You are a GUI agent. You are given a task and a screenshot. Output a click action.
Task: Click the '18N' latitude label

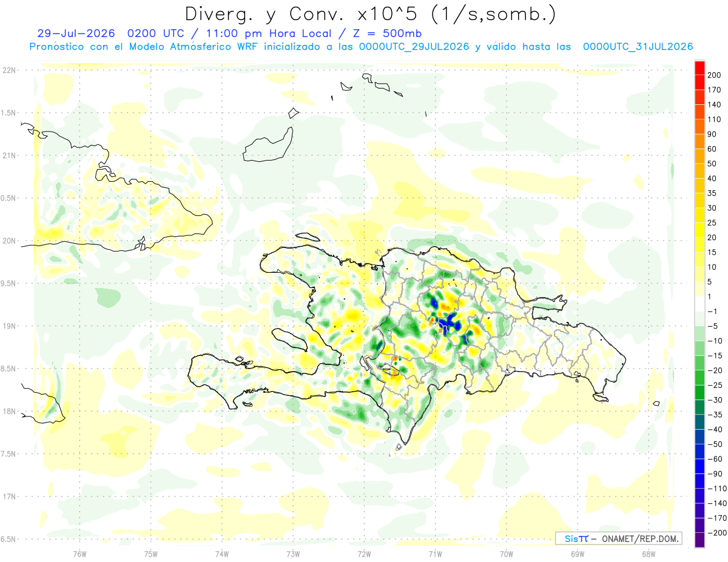(x=8, y=411)
